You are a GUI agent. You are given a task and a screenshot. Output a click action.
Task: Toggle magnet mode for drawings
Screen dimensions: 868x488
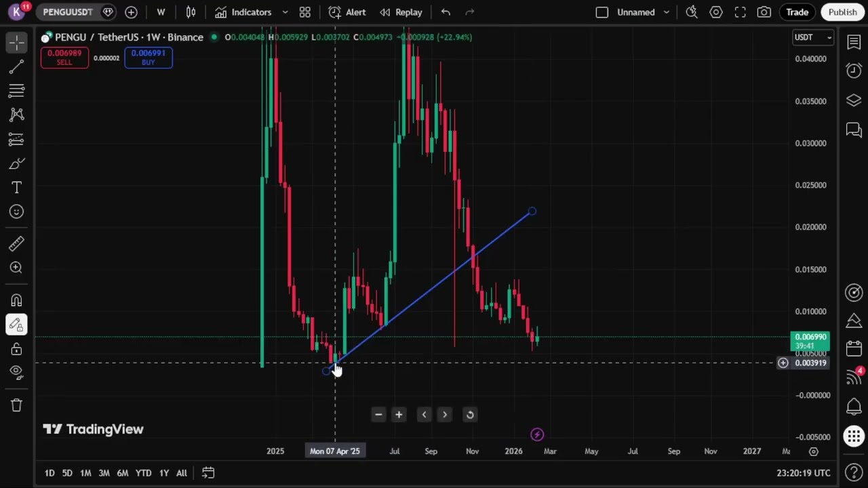tap(16, 300)
